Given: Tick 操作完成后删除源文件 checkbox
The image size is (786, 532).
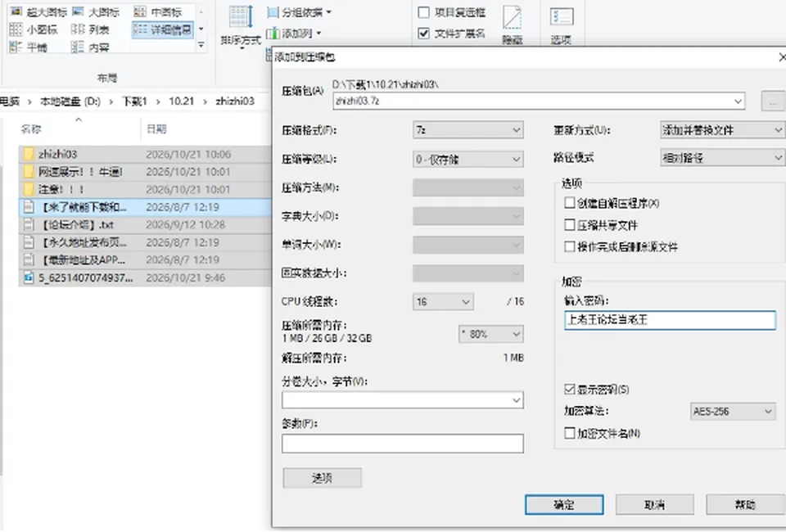Looking at the screenshot, I should (570, 246).
